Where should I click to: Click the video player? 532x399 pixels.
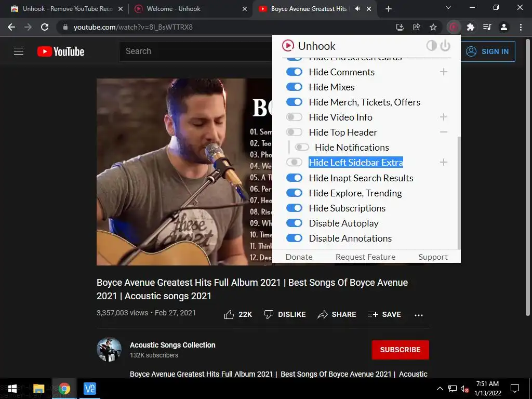tap(184, 171)
